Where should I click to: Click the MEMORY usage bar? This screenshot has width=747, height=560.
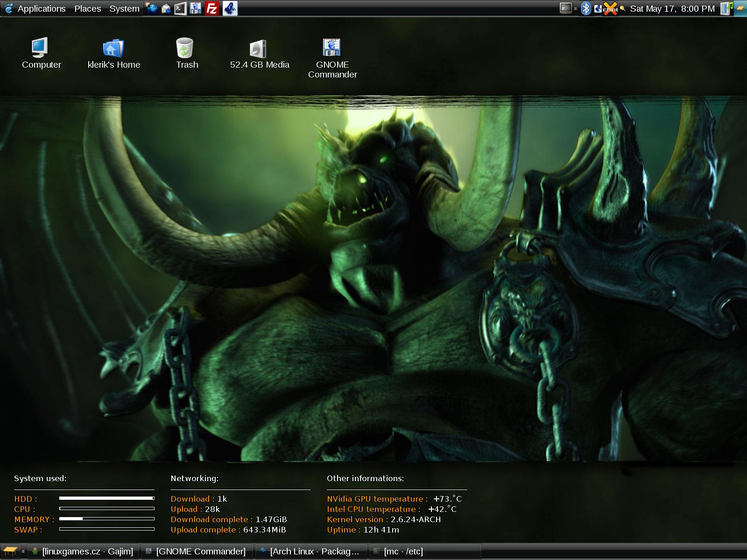(x=107, y=519)
